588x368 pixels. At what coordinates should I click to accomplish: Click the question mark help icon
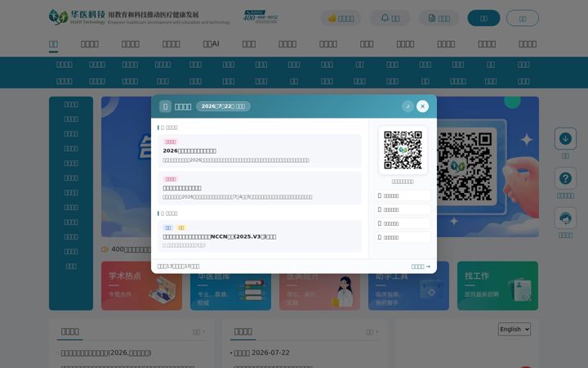coord(565,178)
